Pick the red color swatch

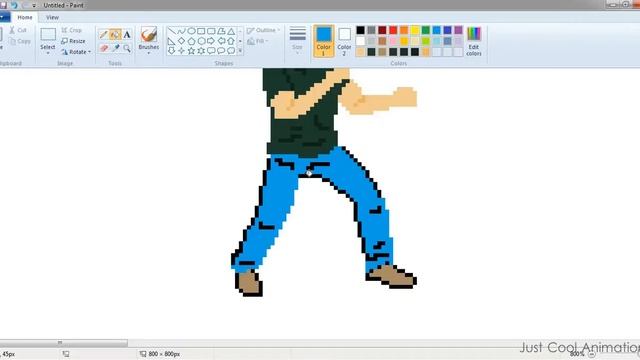click(393, 30)
